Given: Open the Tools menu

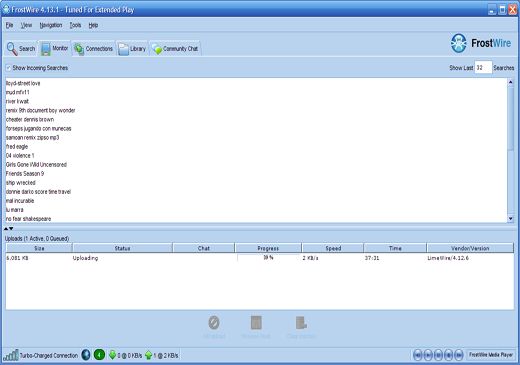Looking at the screenshot, I should coord(75,25).
